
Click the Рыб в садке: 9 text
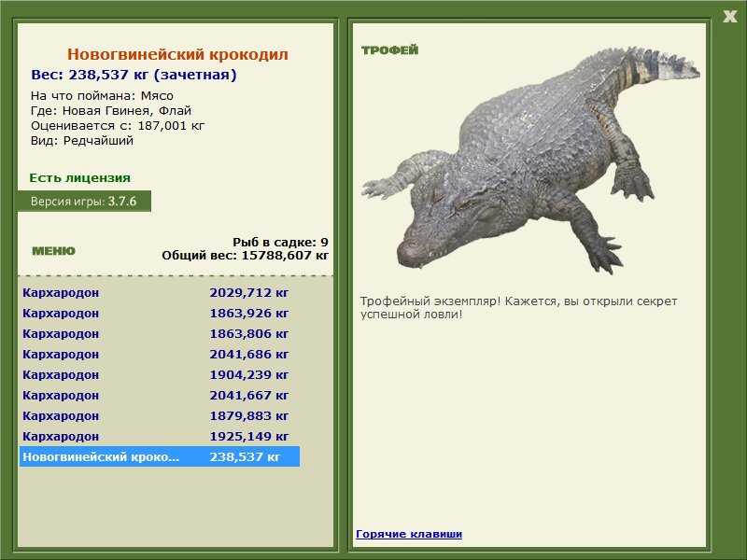280,243
